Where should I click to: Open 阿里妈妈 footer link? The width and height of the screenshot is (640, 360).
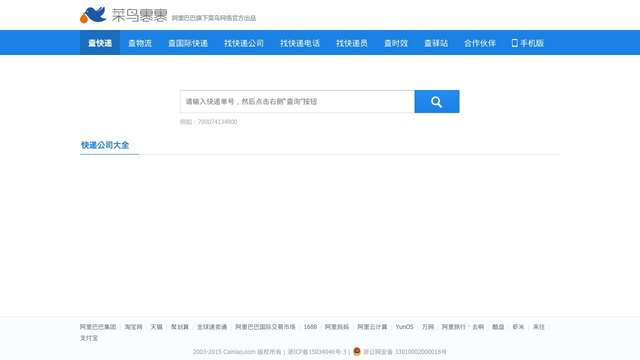[x=337, y=327]
